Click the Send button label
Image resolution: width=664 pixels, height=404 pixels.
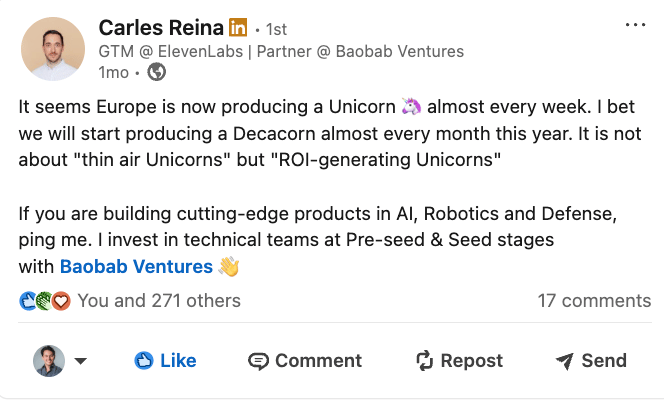[604, 361]
